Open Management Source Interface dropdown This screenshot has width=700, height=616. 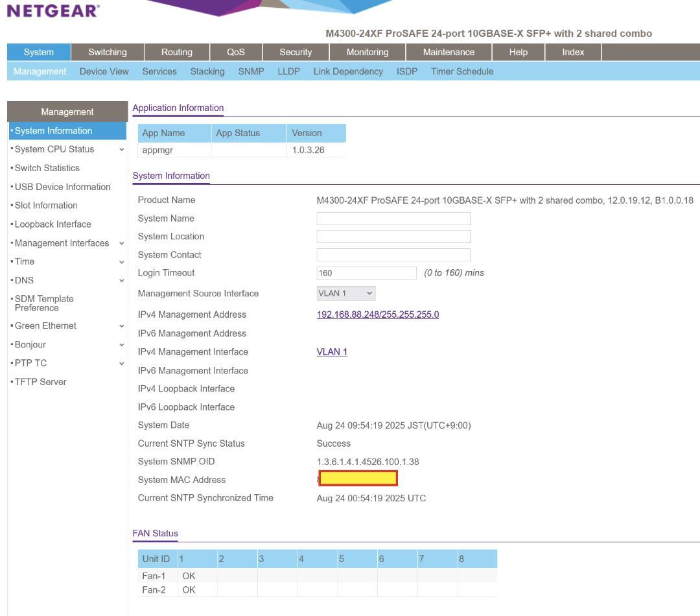(345, 294)
